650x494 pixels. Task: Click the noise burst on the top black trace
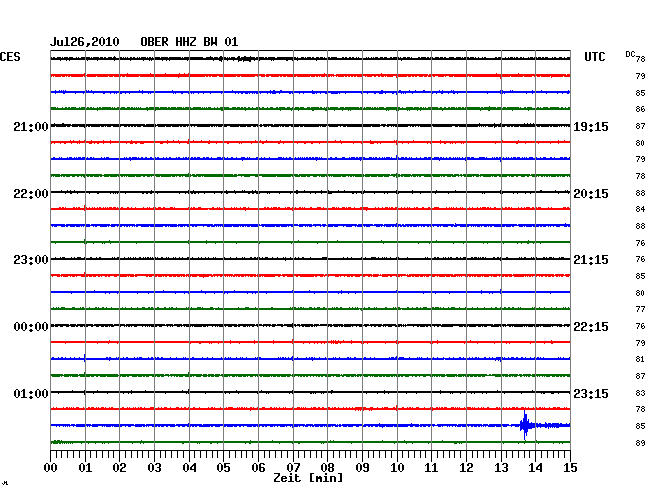point(245,59)
